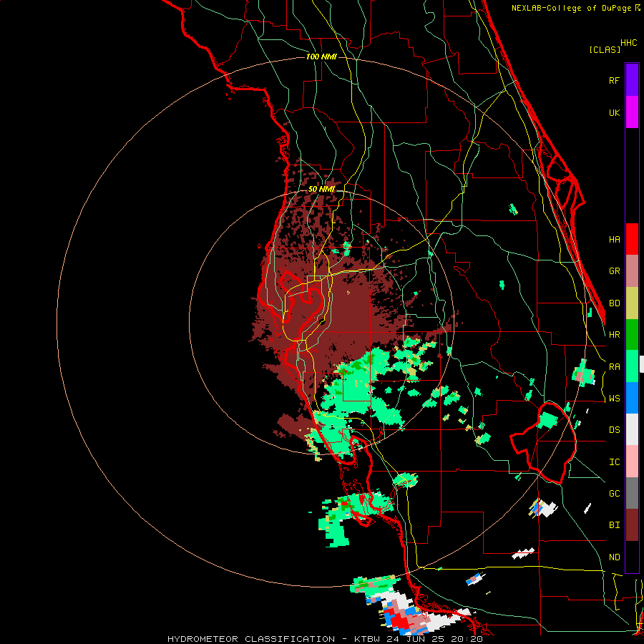
Task: Click the '20:20' time stamp
Action: coord(469,639)
